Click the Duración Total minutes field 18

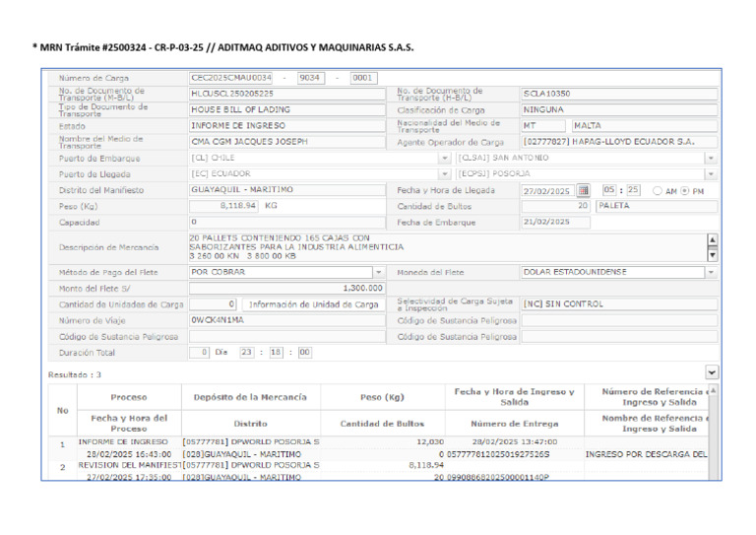(276, 352)
